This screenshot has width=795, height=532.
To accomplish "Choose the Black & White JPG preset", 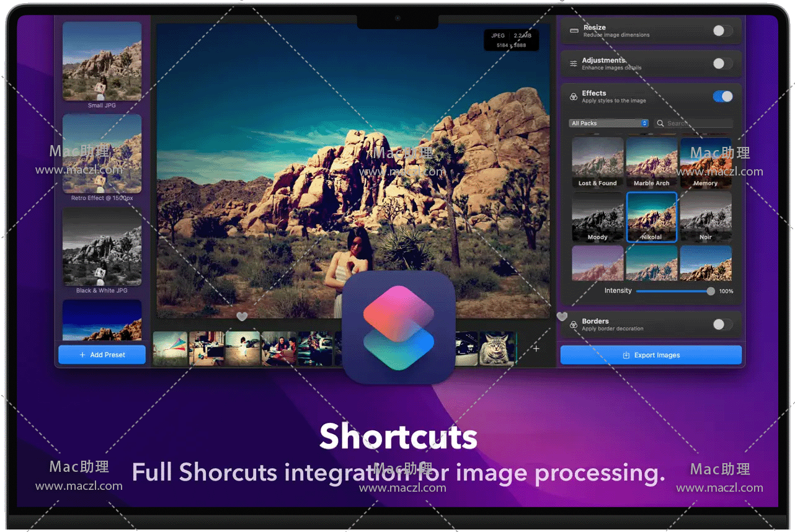I will [x=102, y=246].
